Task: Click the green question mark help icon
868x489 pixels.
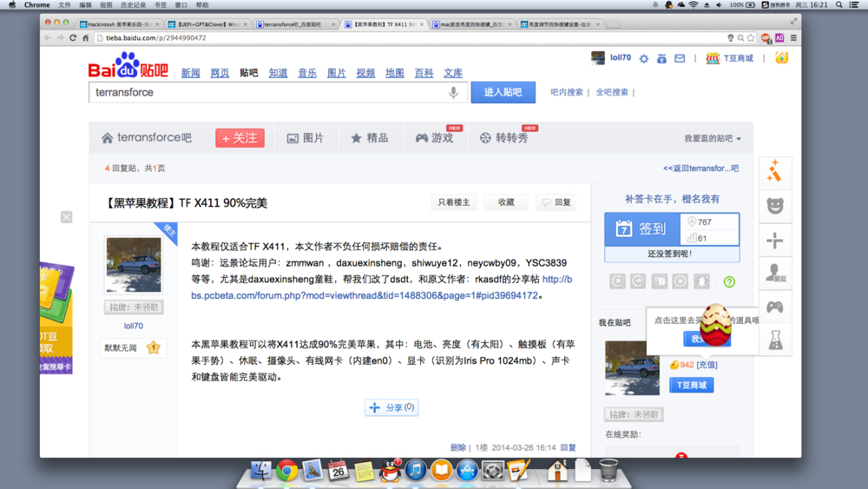Action: [729, 282]
